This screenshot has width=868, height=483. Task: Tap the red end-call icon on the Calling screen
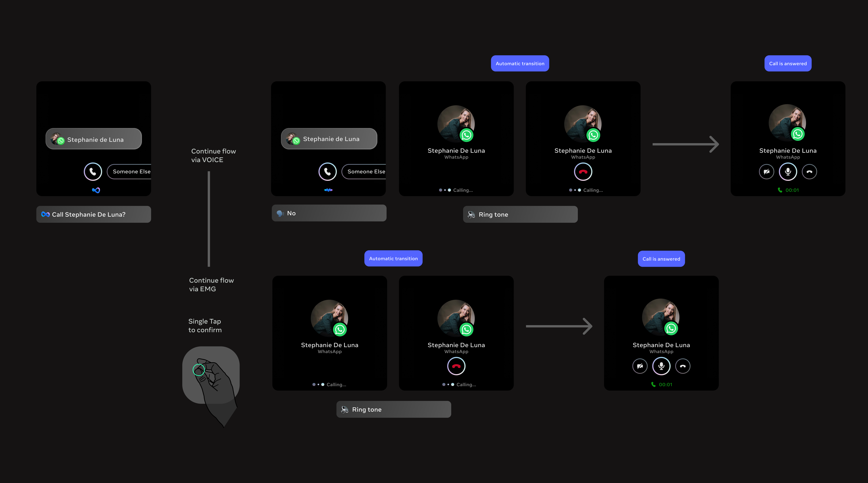(583, 172)
